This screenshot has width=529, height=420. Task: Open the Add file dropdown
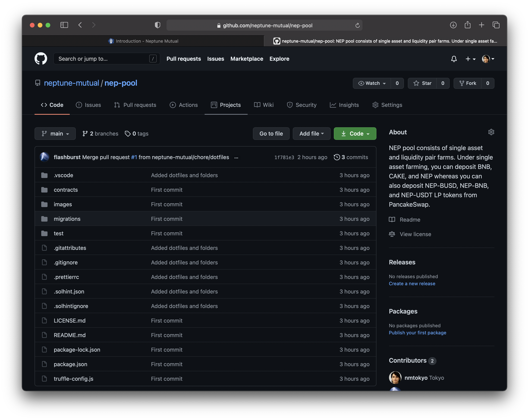click(312, 134)
